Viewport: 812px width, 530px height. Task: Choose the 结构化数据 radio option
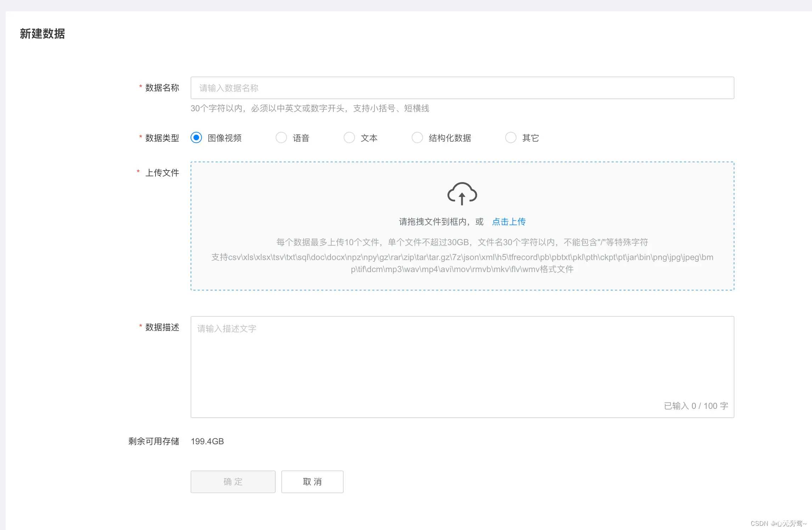417,137
